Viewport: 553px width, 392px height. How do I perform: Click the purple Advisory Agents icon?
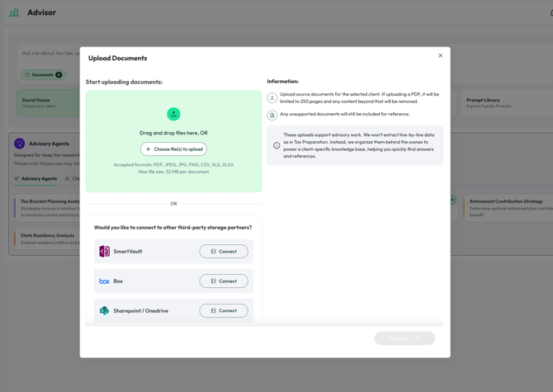[x=20, y=144]
